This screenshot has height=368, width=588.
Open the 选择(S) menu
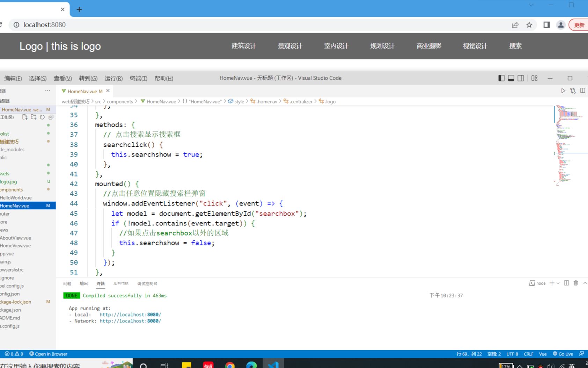[x=38, y=78]
